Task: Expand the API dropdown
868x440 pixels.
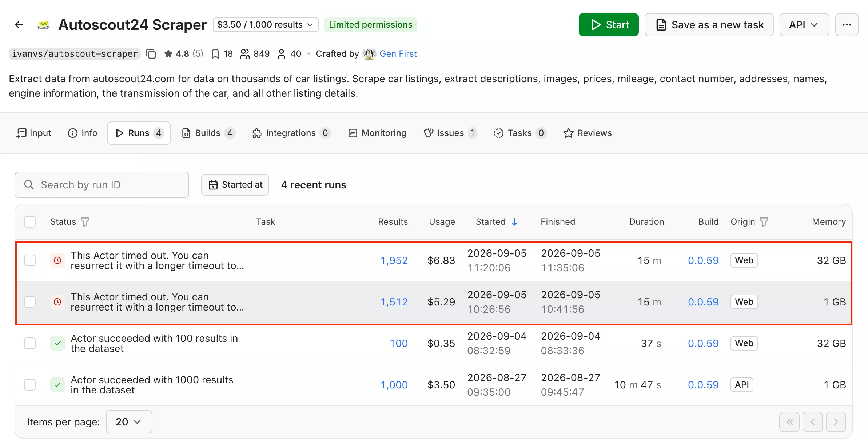Action: (804, 25)
